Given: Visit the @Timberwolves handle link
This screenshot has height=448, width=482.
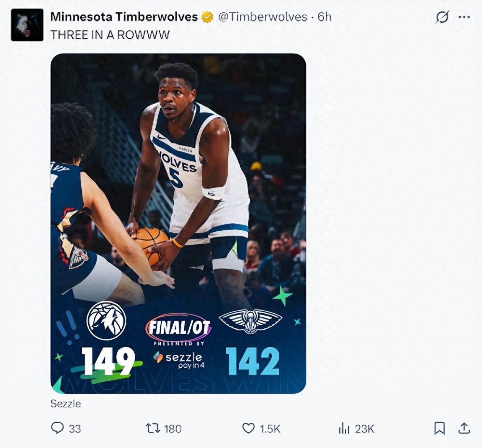Looking at the screenshot, I should (x=263, y=17).
